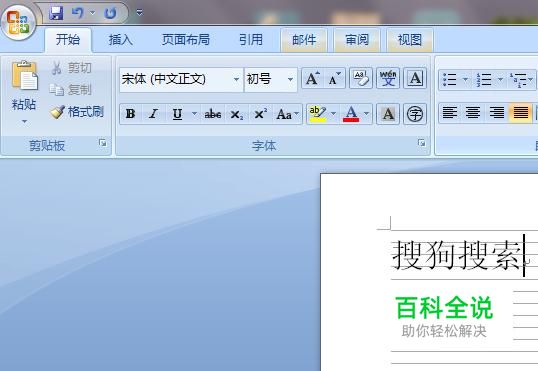538x371 pixels.
Task: Click the 剪切 button
Action: tap(71, 68)
